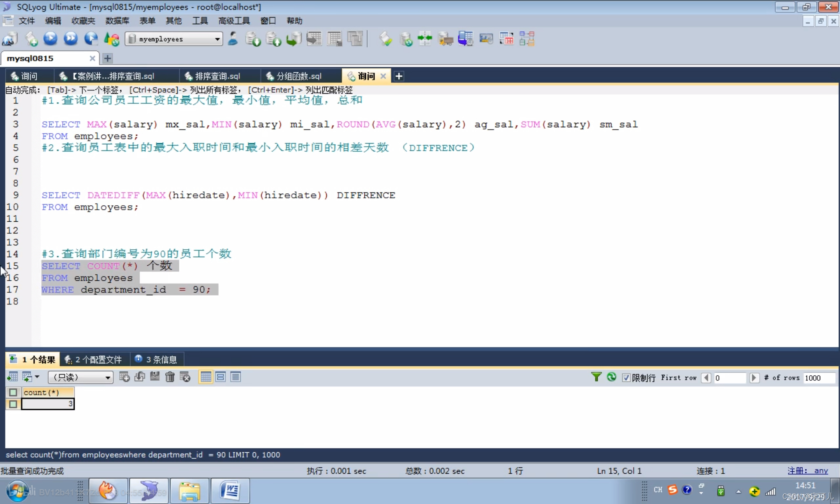Image resolution: width=840 pixels, height=504 pixels.
Task: Close the active 询问 query tab
Action: point(383,76)
